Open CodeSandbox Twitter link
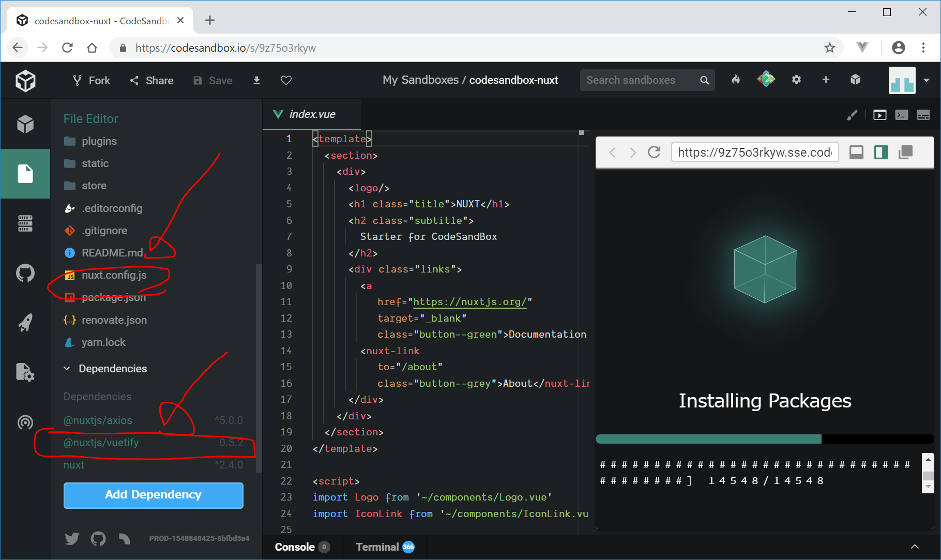 [x=72, y=539]
